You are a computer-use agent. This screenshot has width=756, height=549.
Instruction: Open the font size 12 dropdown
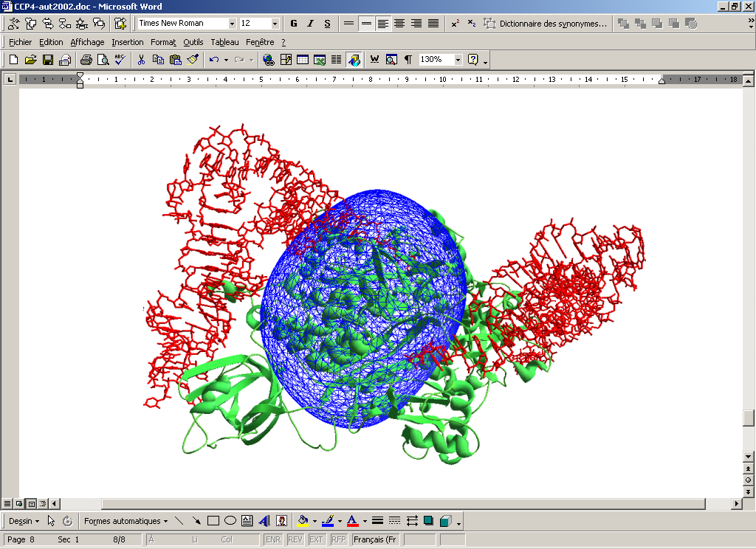[275, 24]
